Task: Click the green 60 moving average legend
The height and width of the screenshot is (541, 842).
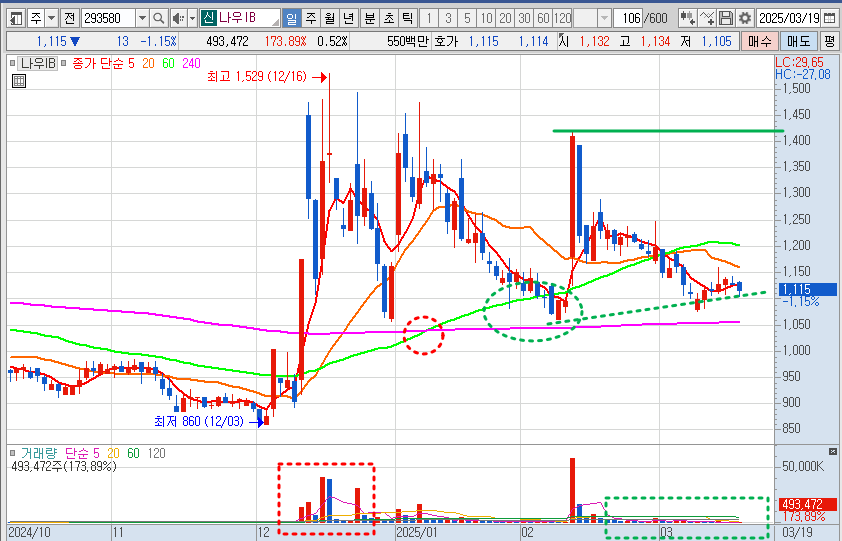Action: coord(169,63)
